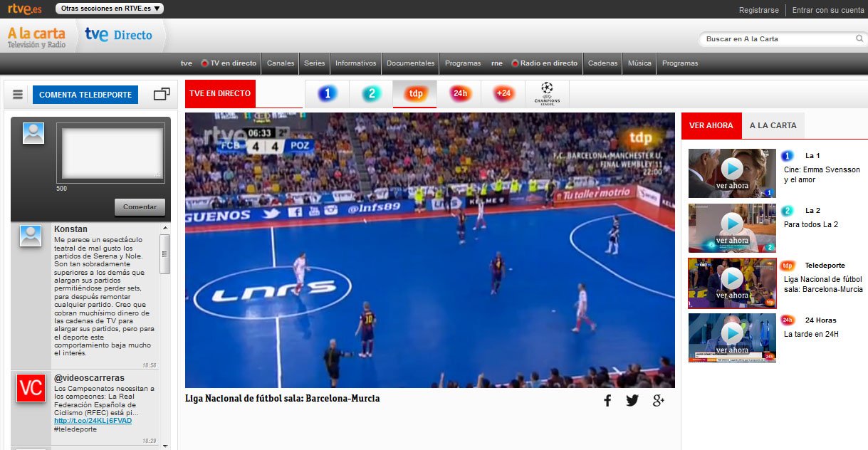Click the Konstan username
The height and width of the screenshot is (450, 868).
tap(70, 229)
